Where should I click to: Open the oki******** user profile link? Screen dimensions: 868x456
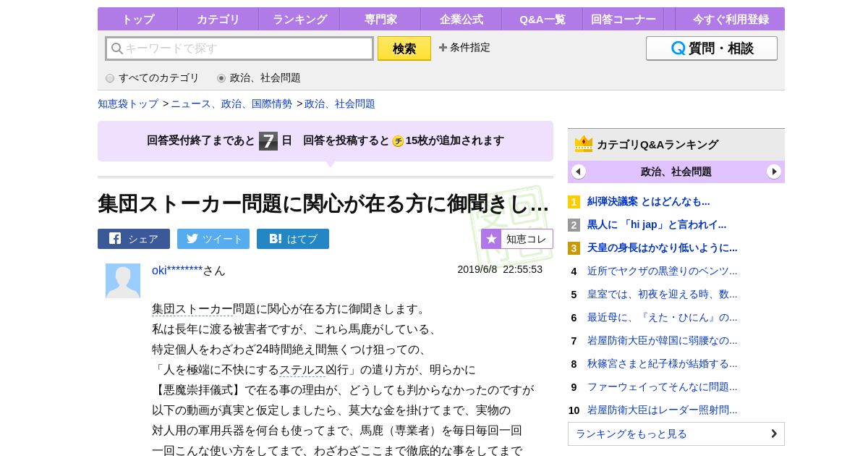[x=177, y=271]
